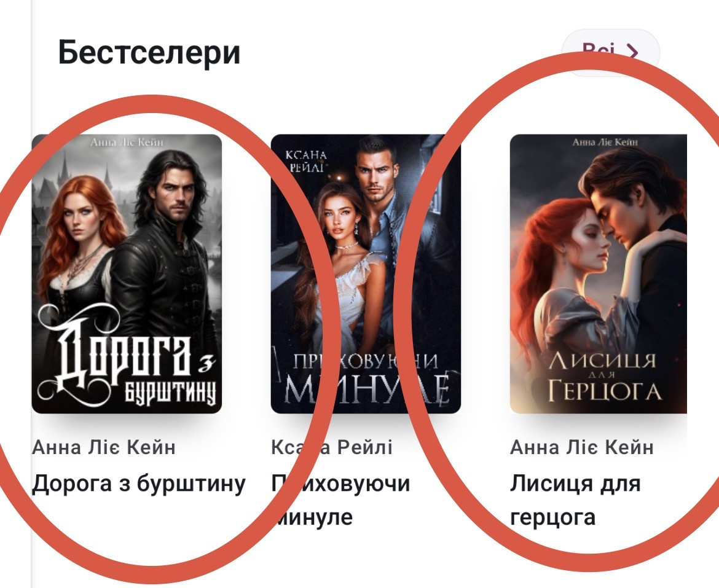Open the title link Приховуючи минуле
This screenshot has width=719, height=588.
340,501
